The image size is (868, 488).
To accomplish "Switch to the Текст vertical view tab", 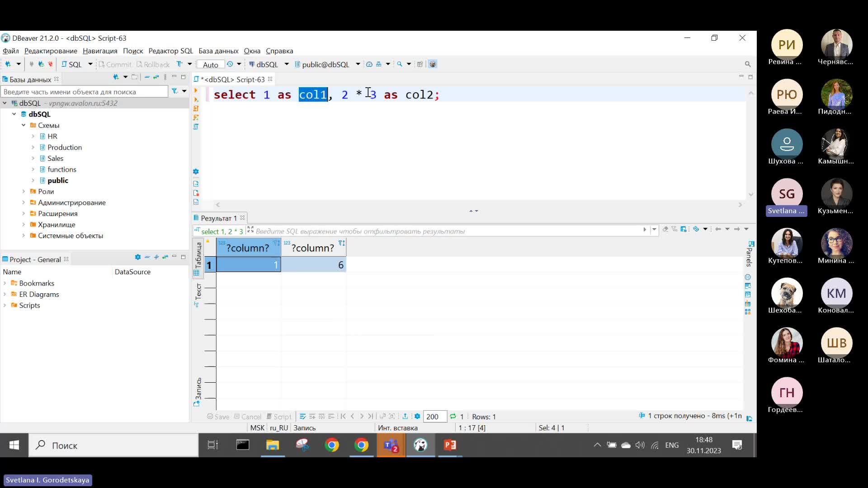I will click(x=198, y=295).
